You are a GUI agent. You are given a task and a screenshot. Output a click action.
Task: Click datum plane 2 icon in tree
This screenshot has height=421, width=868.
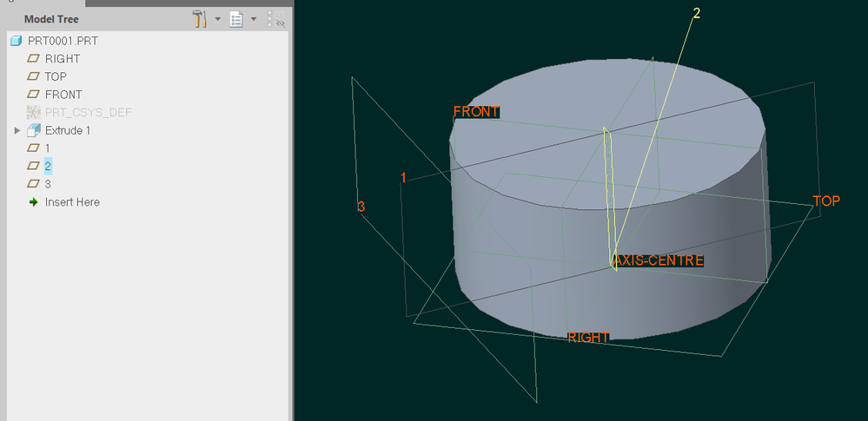[x=34, y=166]
